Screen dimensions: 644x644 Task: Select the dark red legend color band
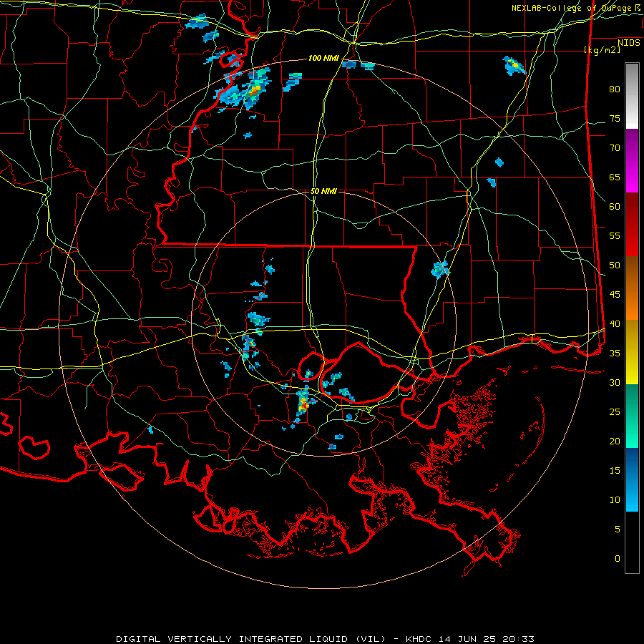click(x=632, y=224)
